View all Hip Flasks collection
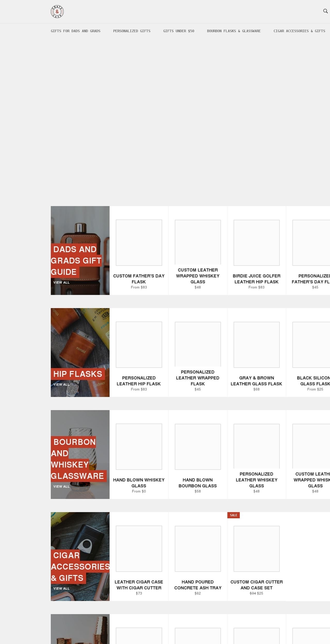This screenshot has width=330, height=644. (61, 384)
